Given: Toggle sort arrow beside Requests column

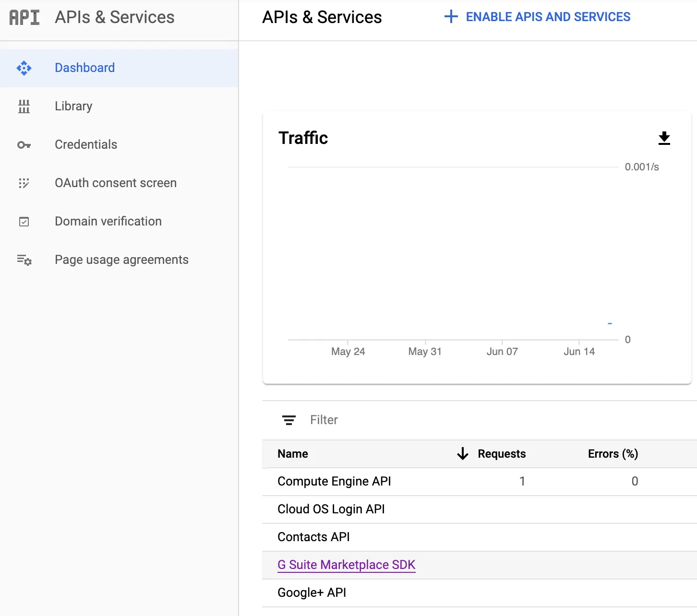Looking at the screenshot, I should click(x=462, y=454).
